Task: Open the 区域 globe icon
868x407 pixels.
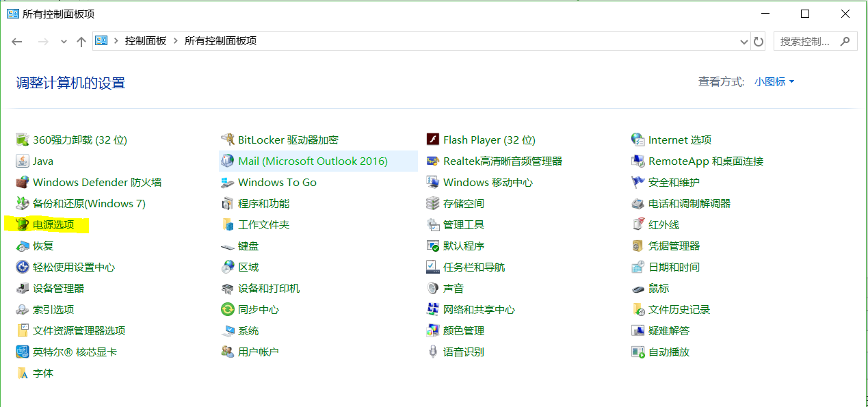Action: point(228,267)
